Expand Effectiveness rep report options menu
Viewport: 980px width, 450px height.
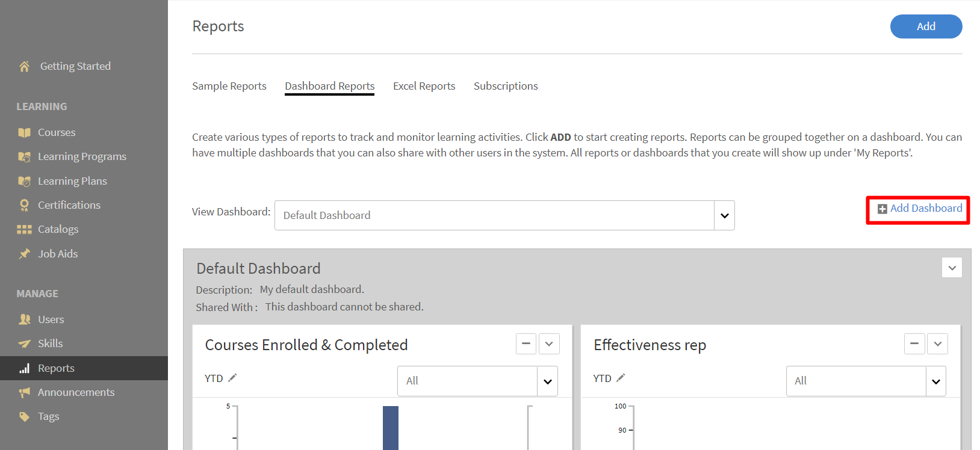pyautogui.click(x=937, y=344)
